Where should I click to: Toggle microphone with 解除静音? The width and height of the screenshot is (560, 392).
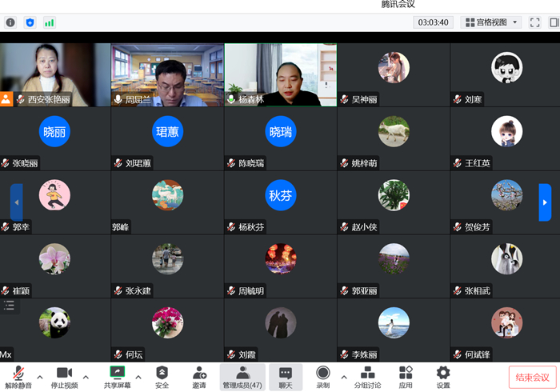[x=18, y=377]
